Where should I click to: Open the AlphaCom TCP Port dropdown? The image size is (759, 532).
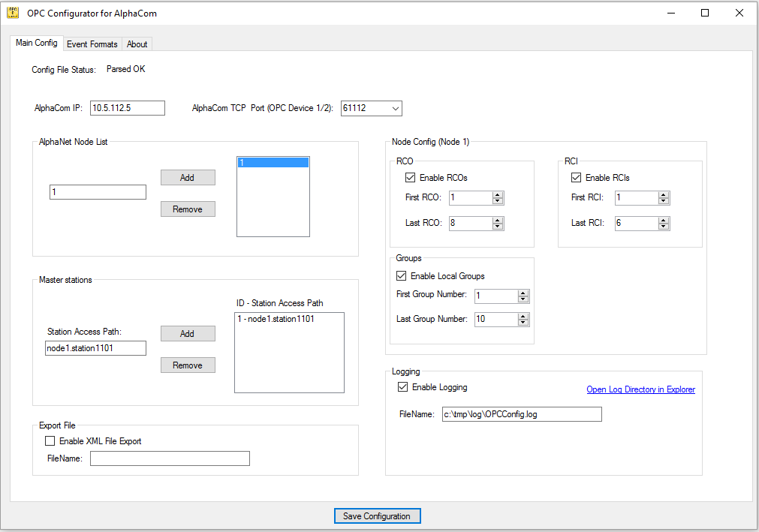[396, 108]
